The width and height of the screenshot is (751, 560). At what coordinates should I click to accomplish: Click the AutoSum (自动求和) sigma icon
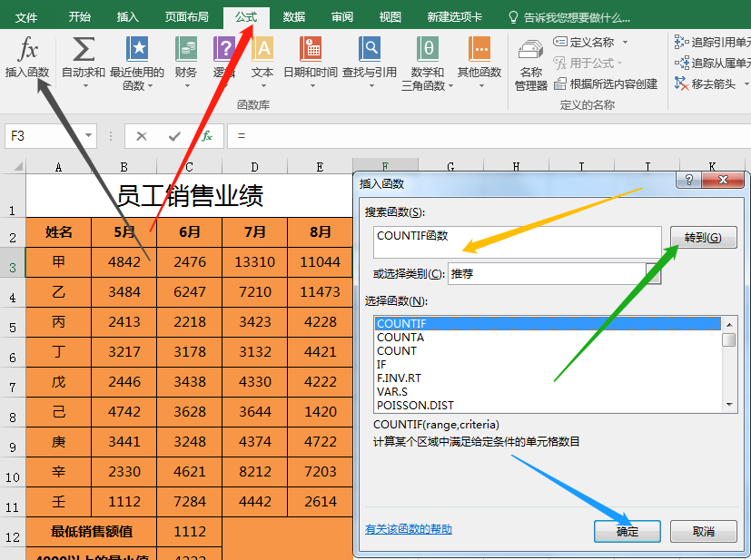coord(84,49)
